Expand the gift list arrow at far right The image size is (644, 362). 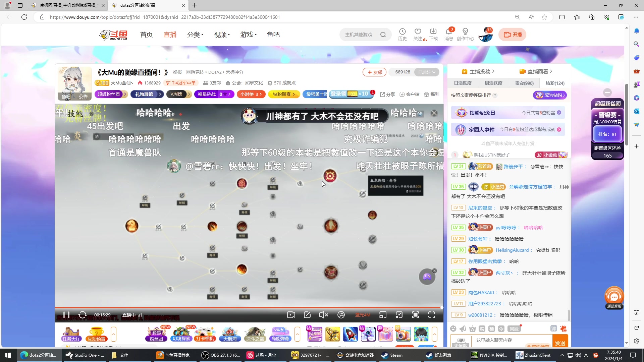[x=434, y=334]
